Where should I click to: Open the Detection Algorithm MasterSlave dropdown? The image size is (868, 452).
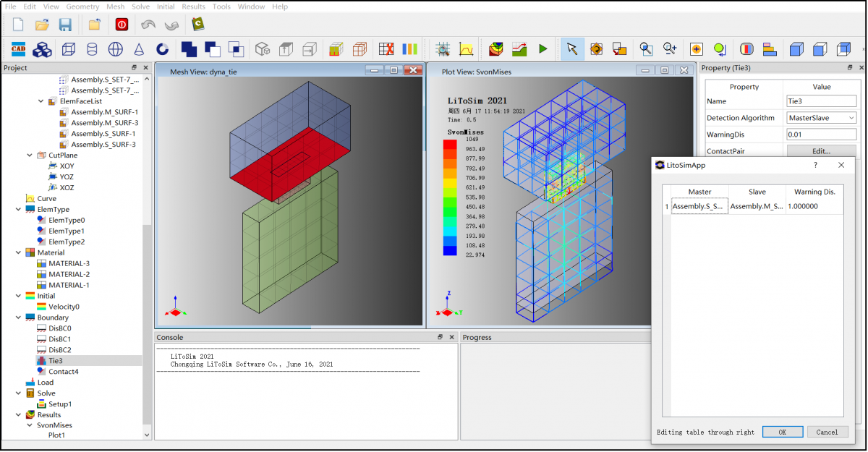821,118
